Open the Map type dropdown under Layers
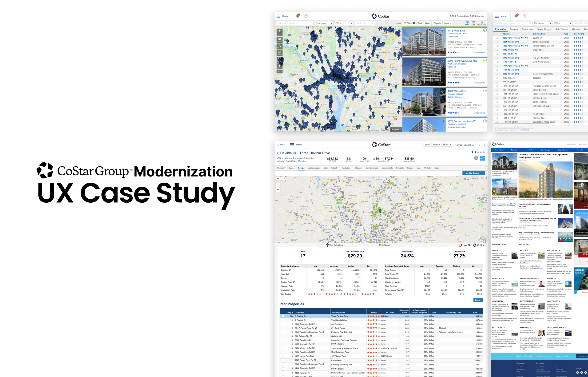 tap(279, 72)
